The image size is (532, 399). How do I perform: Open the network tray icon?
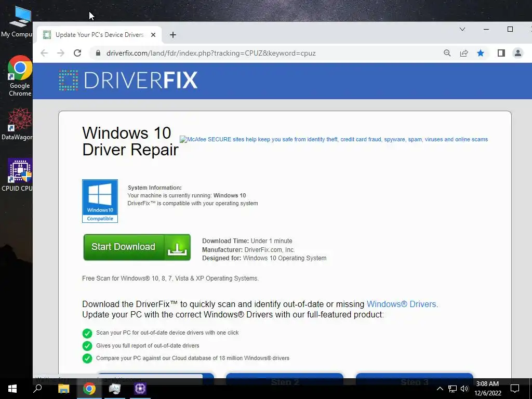[x=453, y=389]
